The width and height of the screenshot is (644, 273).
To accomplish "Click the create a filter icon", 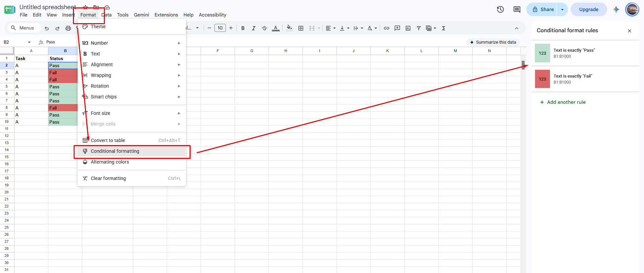I will (419, 28).
